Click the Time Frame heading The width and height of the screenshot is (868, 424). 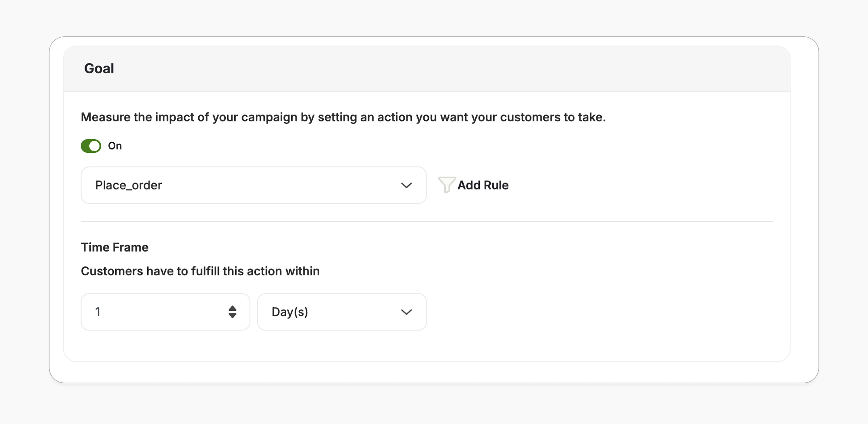(x=114, y=247)
